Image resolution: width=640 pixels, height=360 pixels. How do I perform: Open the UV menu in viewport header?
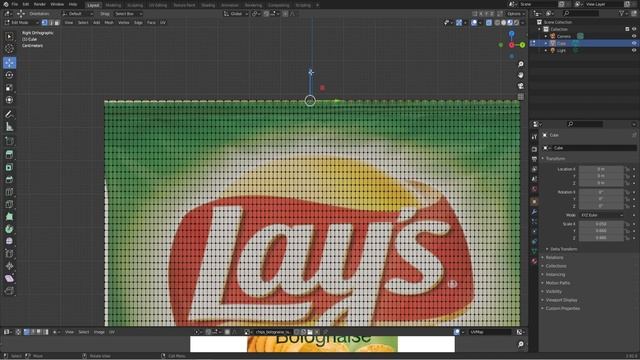(163, 22)
